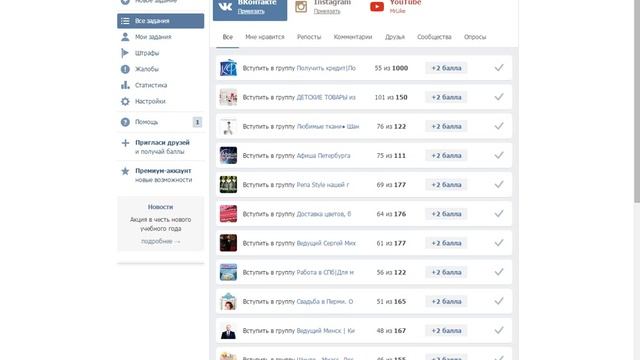
Task: Switch to the Мне нравится tab
Action: (264, 37)
